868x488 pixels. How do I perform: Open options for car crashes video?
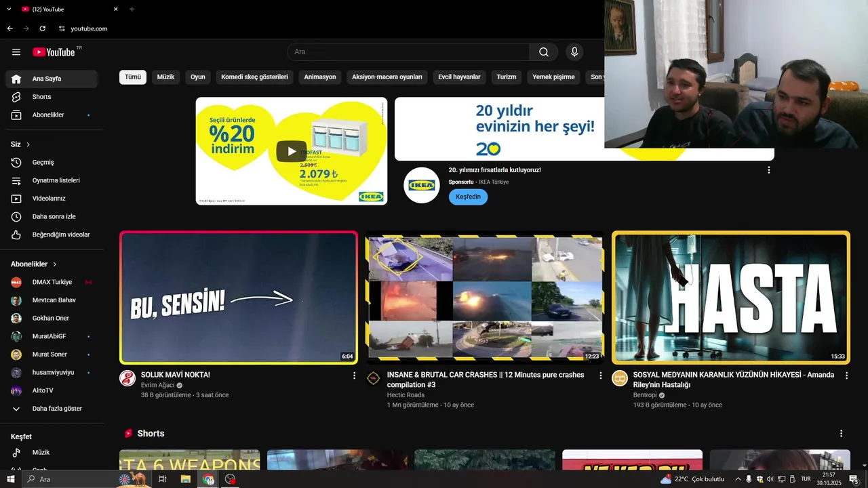[x=600, y=375]
